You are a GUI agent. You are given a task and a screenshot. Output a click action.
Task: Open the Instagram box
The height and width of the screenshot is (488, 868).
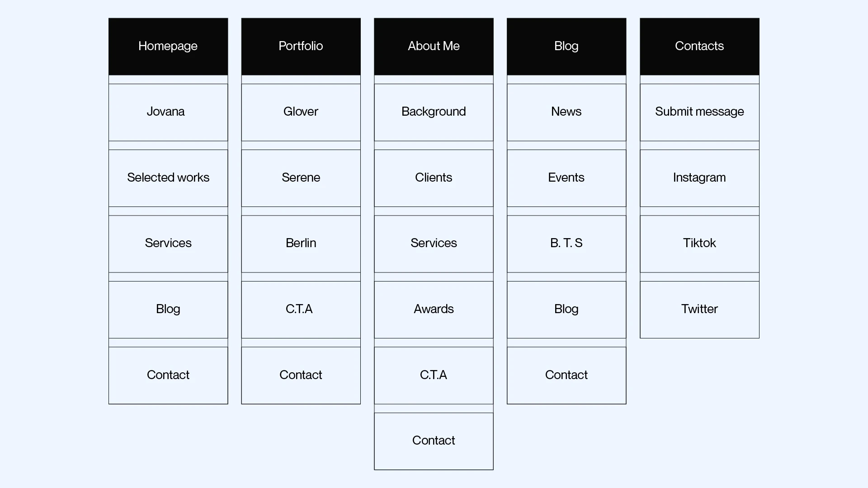699,178
